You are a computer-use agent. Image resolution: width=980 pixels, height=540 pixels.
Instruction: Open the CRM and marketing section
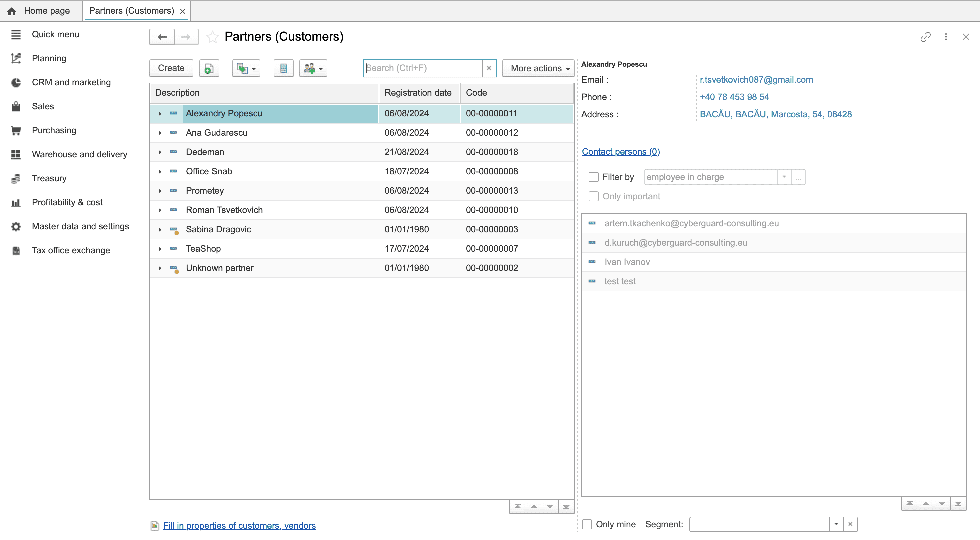(71, 82)
